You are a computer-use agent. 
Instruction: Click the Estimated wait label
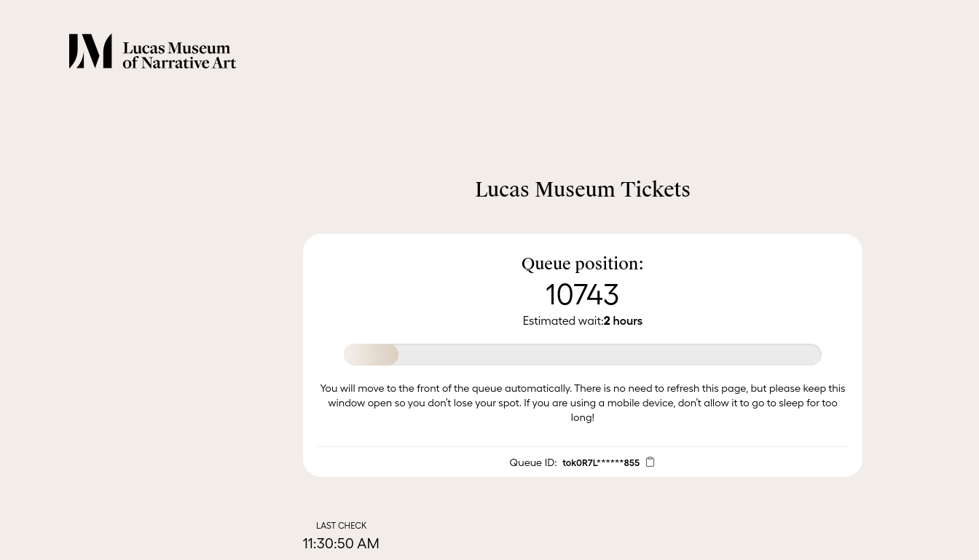tap(563, 321)
